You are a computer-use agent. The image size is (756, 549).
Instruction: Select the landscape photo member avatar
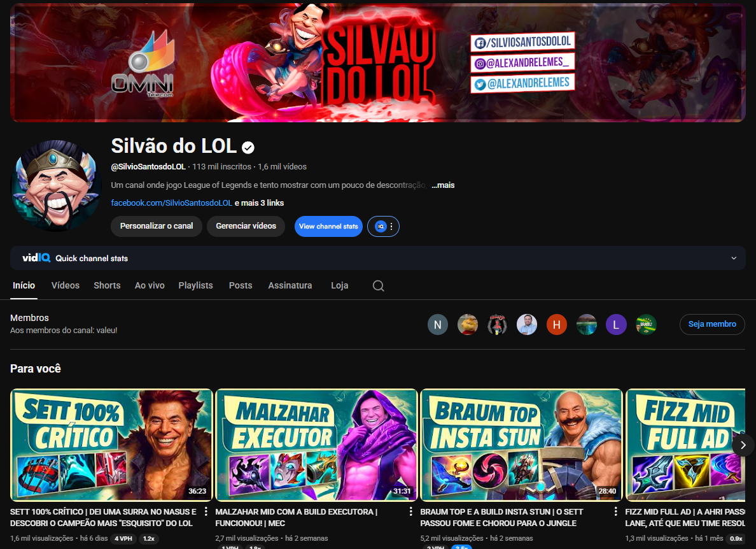click(x=586, y=325)
